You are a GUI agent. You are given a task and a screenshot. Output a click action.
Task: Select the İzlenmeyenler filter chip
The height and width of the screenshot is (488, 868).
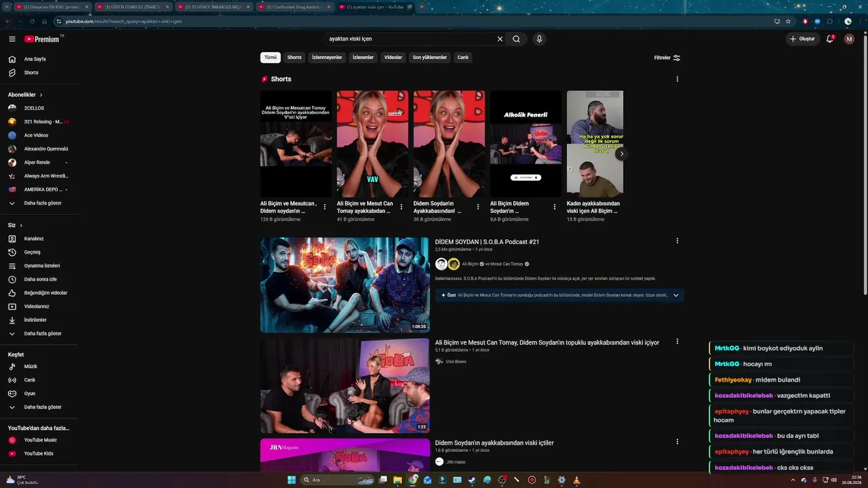point(327,58)
